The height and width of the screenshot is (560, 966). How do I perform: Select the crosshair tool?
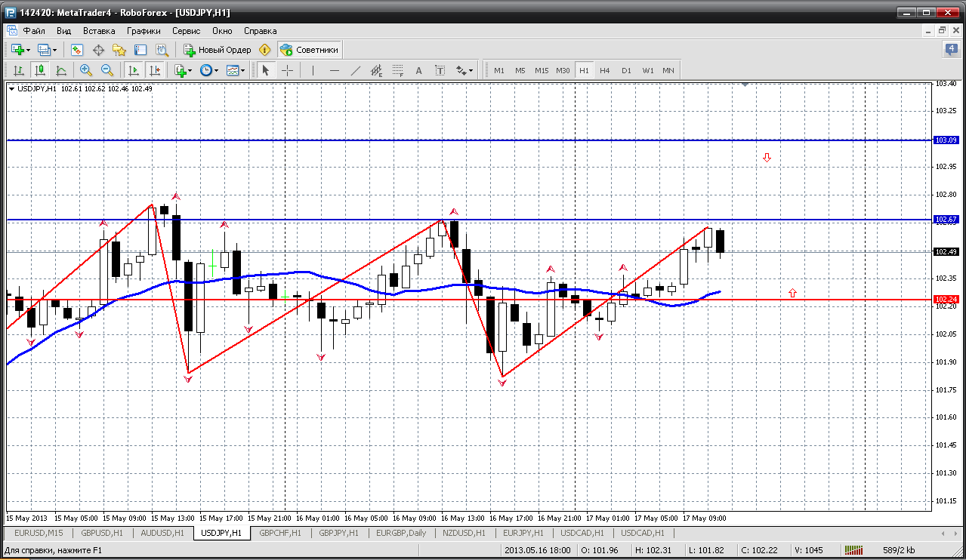288,70
